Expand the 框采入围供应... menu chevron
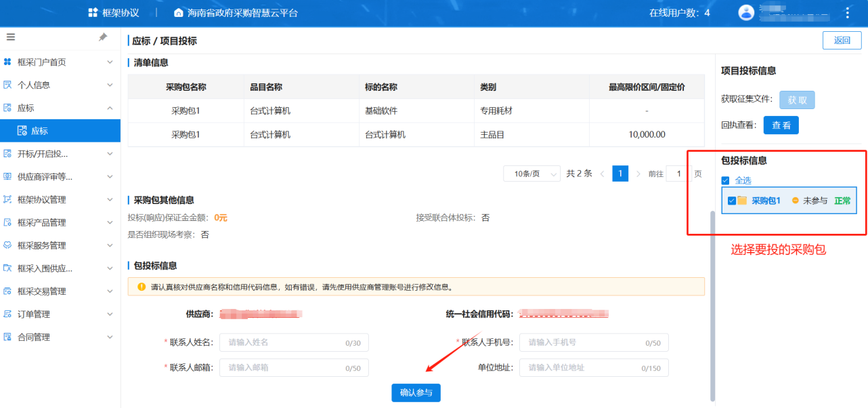 [110, 268]
